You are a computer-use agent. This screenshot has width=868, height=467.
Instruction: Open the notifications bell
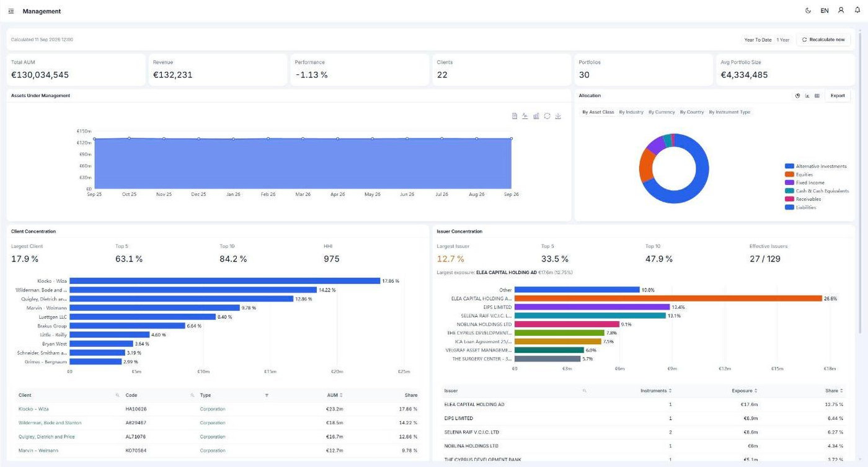(x=857, y=11)
